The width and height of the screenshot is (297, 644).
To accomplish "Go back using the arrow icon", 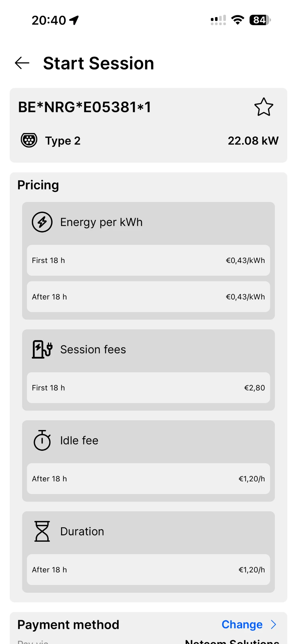I will pos(22,63).
